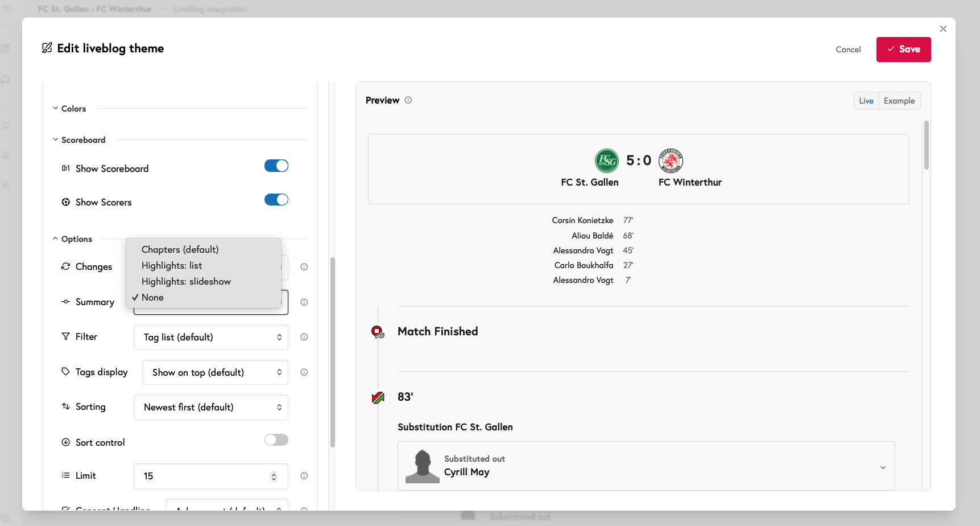
Task: Click the edit pencil icon beside the title
Action: (x=47, y=48)
